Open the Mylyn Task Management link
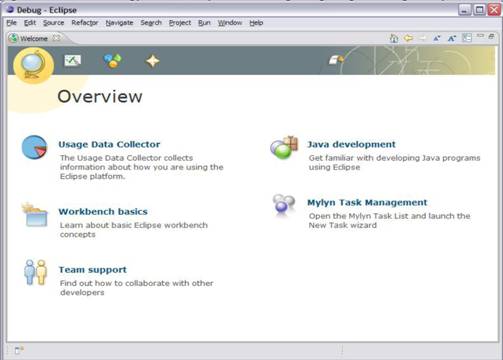The width and height of the screenshot is (503, 360). (367, 202)
